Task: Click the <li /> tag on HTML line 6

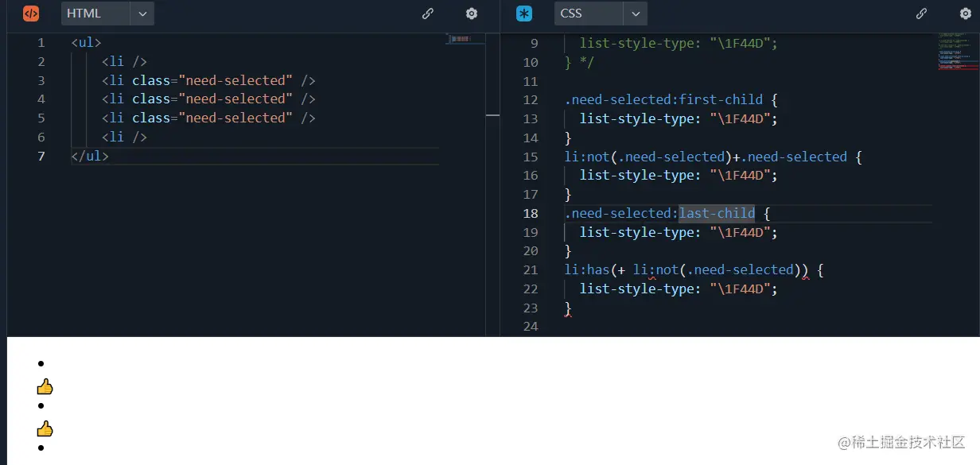Action: (124, 137)
